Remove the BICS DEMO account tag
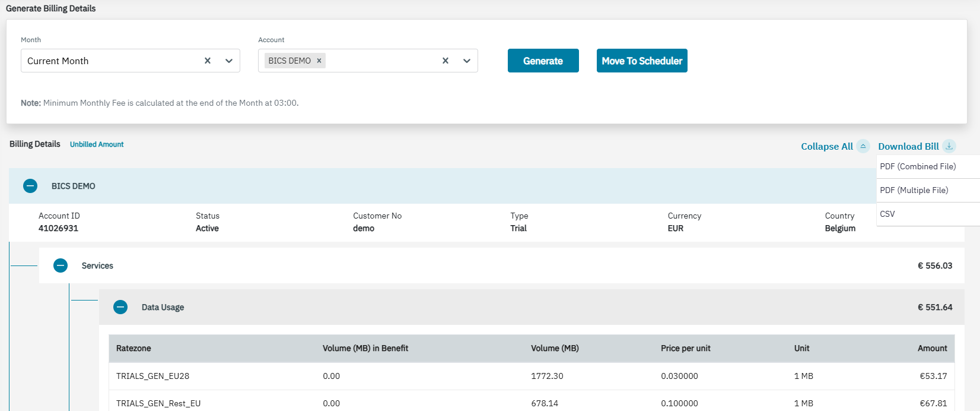The height and width of the screenshot is (411, 980). click(x=319, y=61)
